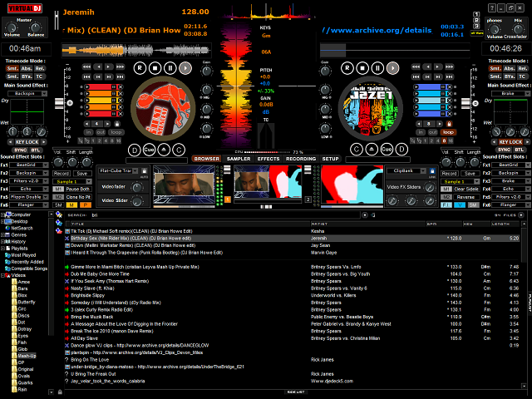Click the Clear Sidelist button
Screen dimensions: 532x399
[465, 190]
